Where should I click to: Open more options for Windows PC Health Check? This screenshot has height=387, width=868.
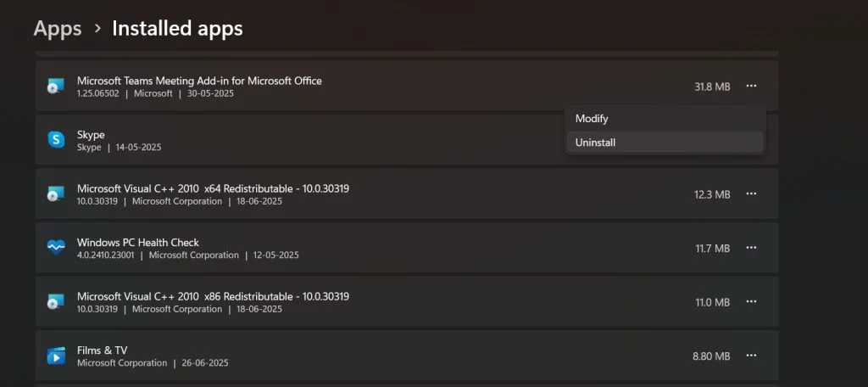(751, 248)
